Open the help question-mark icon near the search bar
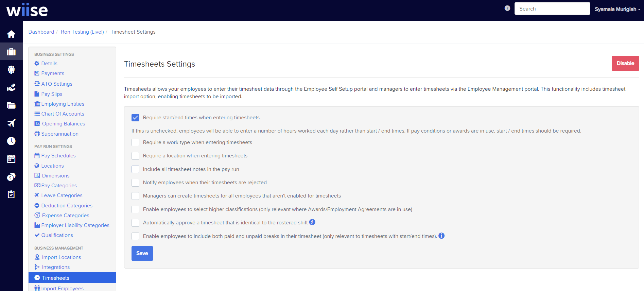This screenshot has width=644, height=291. (507, 8)
